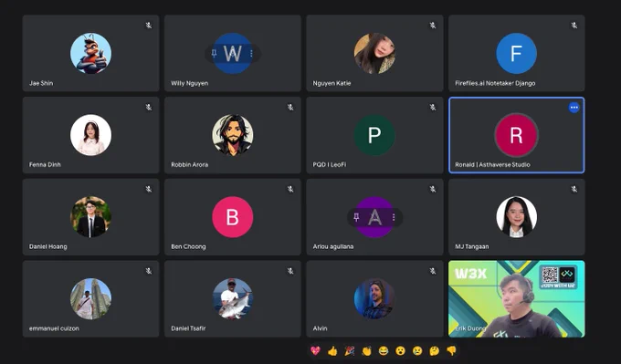Select Daniel Tsafir's fishing profile photo

[233, 298]
